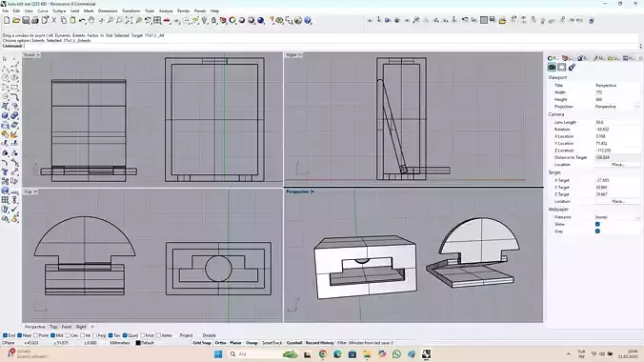
Task: Open the Right viewport title dropdown arrow
Action: point(300,54)
